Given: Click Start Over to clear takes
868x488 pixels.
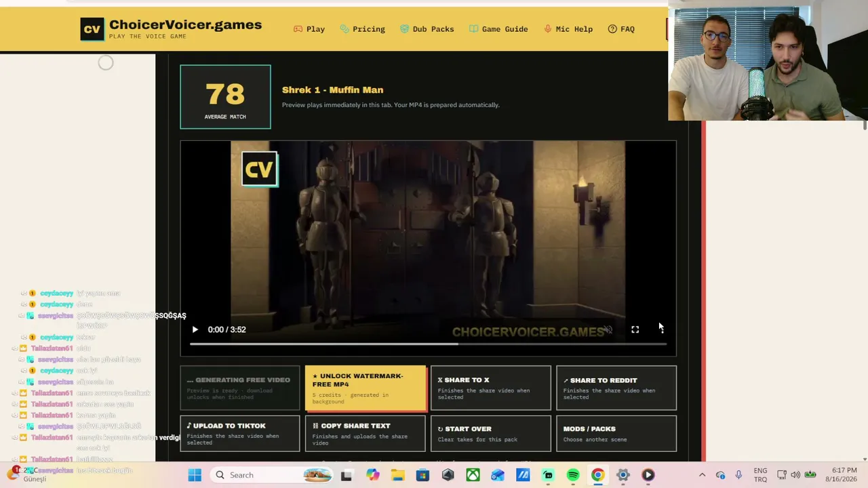Looking at the screenshot, I should click(x=491, y=433).
